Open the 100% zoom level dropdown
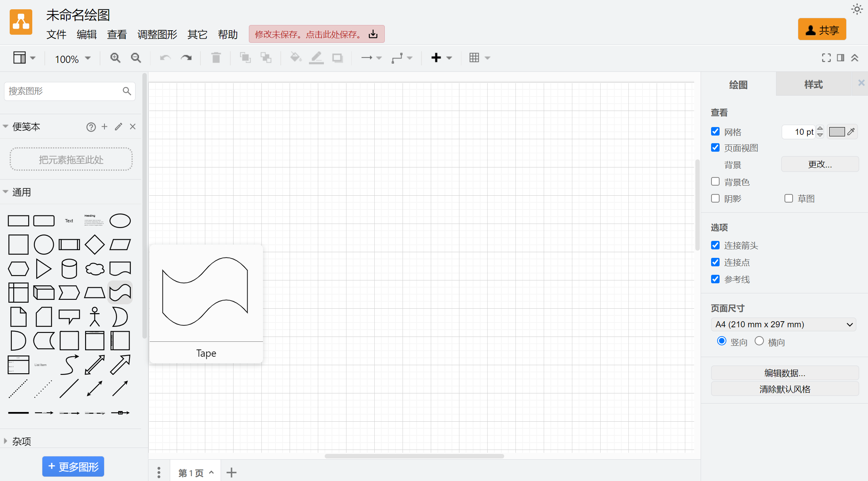This screenshot has width=868, height=481. tap(73, 59)
